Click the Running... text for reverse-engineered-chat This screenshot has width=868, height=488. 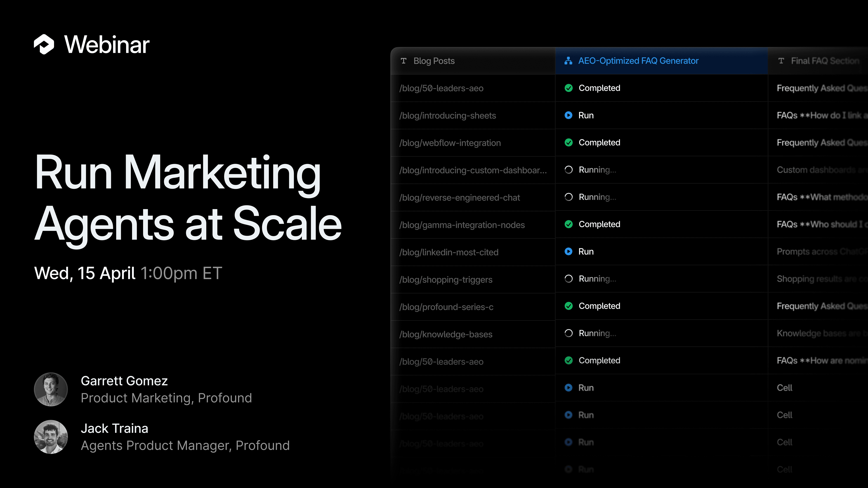click(x=597, y=197)
